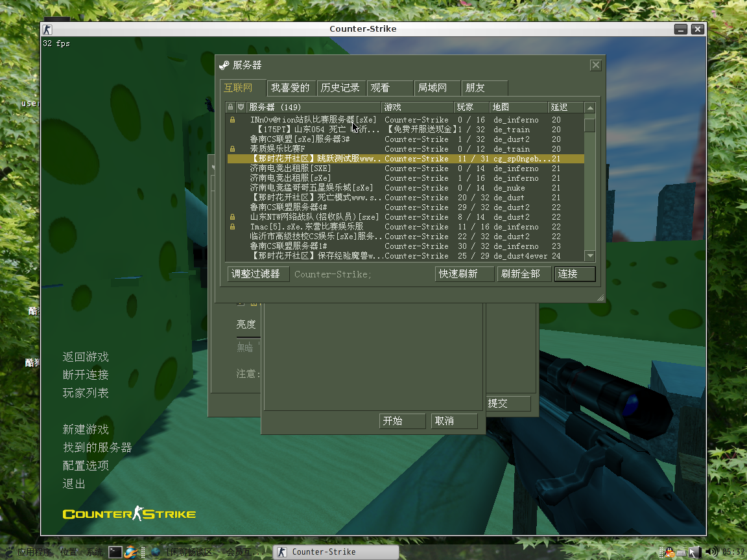Close the 服务器 server browser dialog
Image resolution: width=747 pixels, height=560 pixels.
(x=595, y=65)
